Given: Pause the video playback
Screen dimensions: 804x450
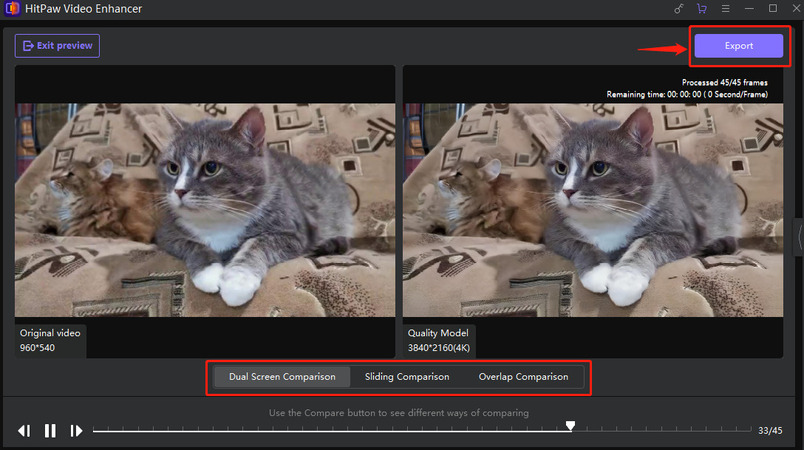Looking at the screenshot, I should pos(50,431).
